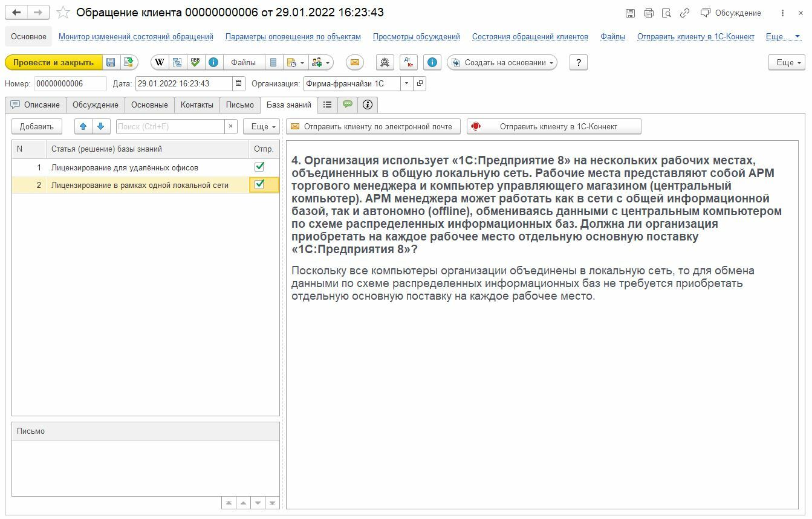The height and width of the screenshot is (519, 812).
Task: Click the Файлы toolbar button
Action: coord(243,62)
